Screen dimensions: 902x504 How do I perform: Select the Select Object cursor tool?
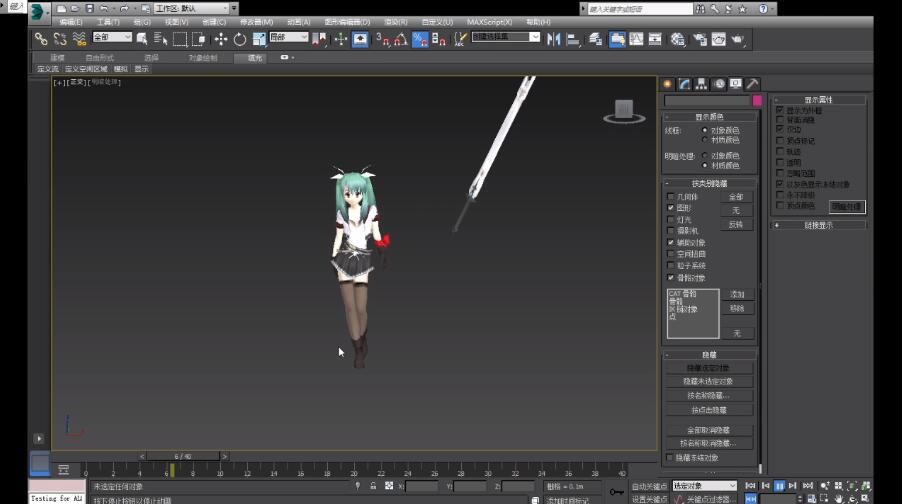(x=142, y=39)
